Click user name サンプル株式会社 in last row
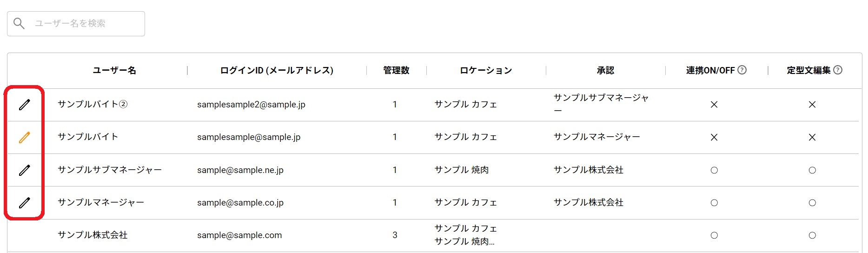Viewport: 868px width, 253px height. pyautogui.click(x=93, y=235)
